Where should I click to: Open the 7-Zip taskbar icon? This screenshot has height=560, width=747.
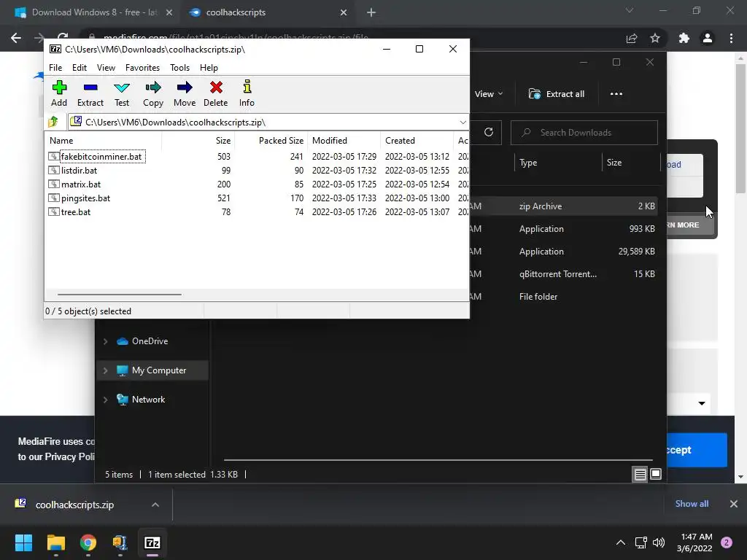[152, 542]
